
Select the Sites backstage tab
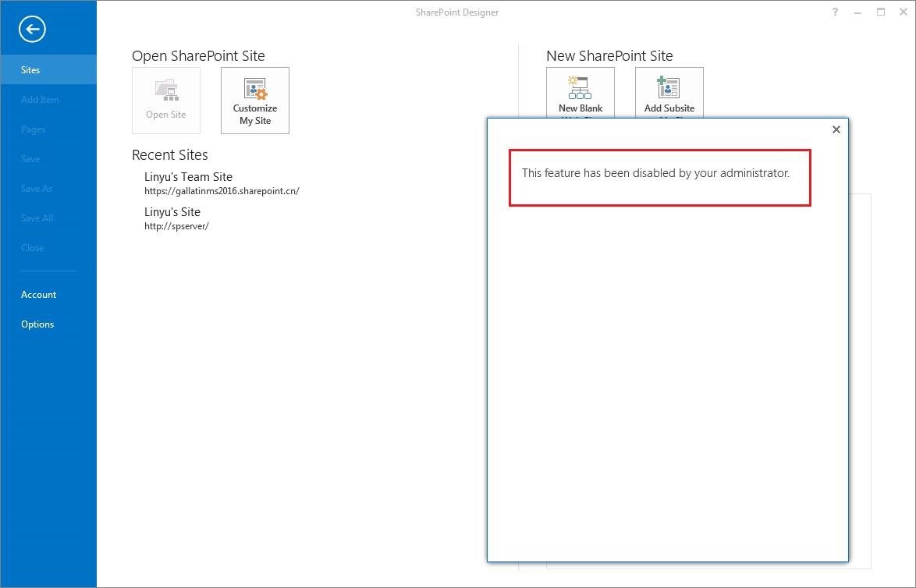pos(48,69)
